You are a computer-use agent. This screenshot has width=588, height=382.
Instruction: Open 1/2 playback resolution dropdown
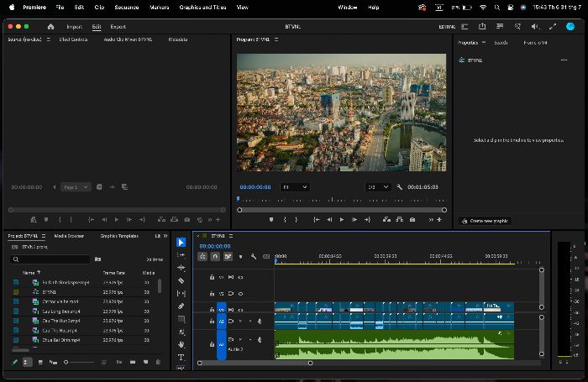click(378, 186)
